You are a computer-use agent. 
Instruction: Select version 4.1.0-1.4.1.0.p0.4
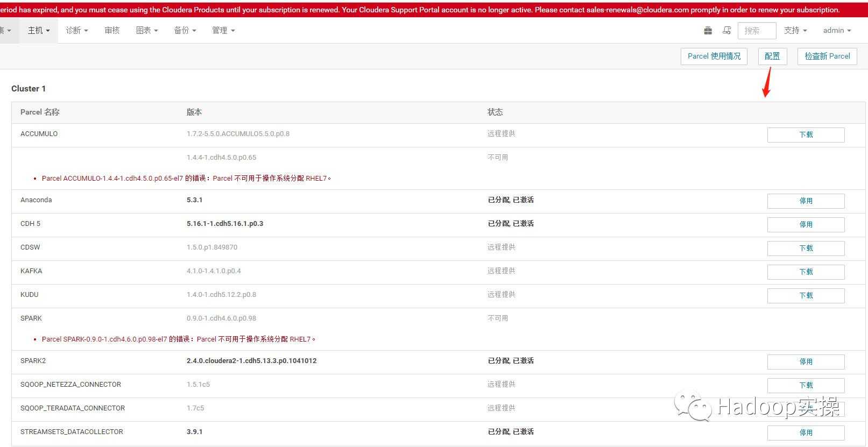(x=214, y=271)
